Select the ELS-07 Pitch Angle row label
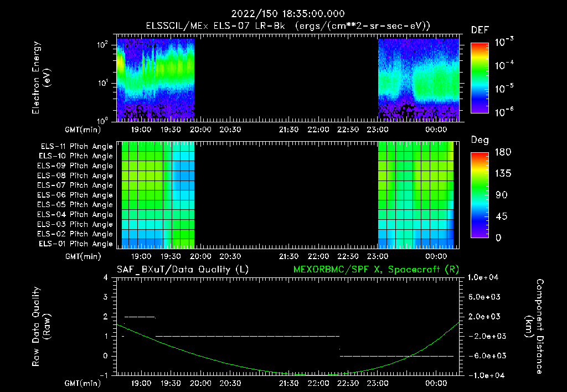Viewport: 567px width, 392px height. [75, 185]
